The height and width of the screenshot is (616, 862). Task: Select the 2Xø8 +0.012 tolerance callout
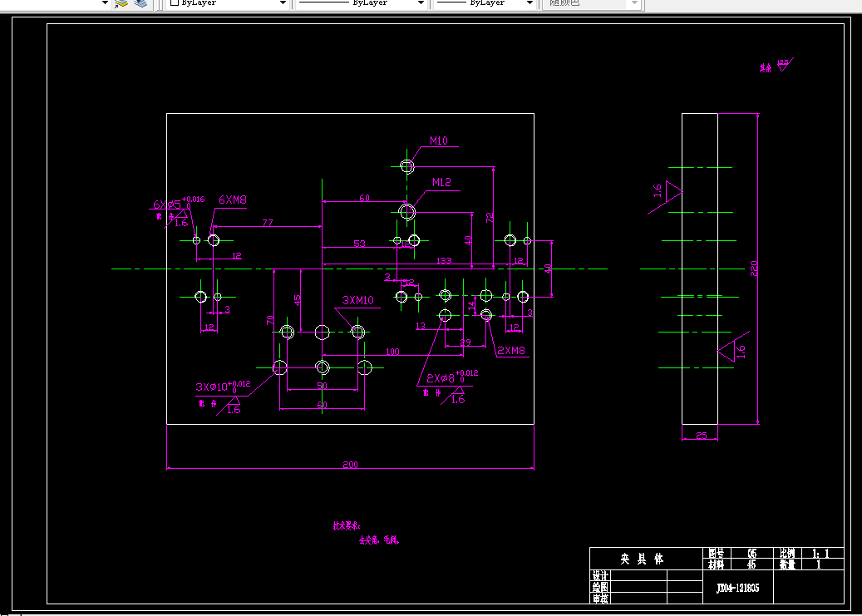coord(452,377)
